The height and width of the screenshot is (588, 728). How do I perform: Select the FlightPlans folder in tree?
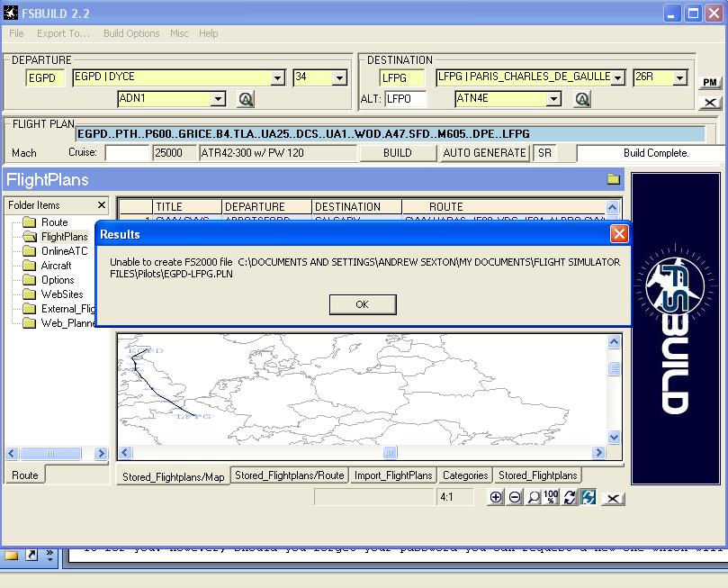click(56, 237)
